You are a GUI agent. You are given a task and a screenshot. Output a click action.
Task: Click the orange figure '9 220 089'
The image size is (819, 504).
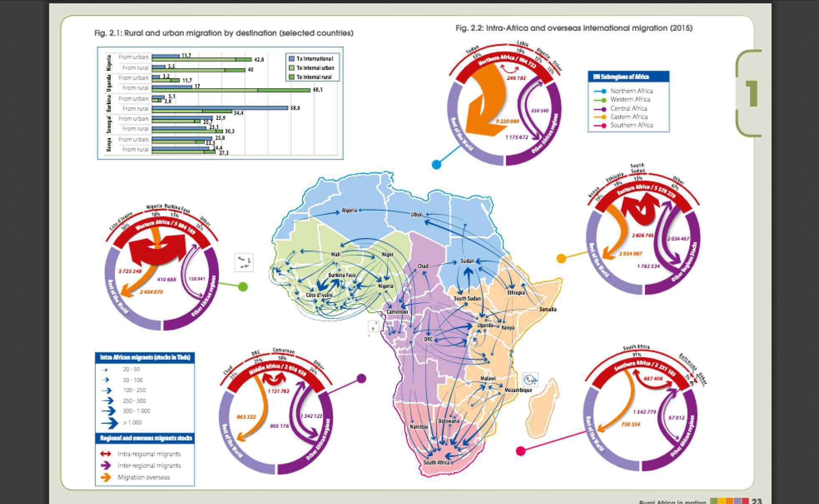click(x=507, y=121)
